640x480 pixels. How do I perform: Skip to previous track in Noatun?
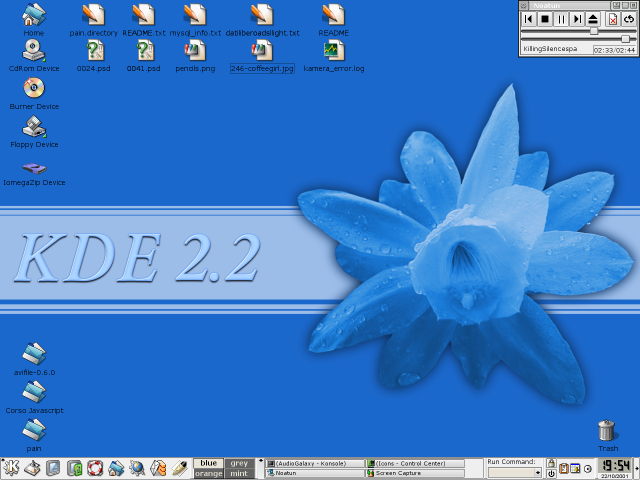click(529, 19)
